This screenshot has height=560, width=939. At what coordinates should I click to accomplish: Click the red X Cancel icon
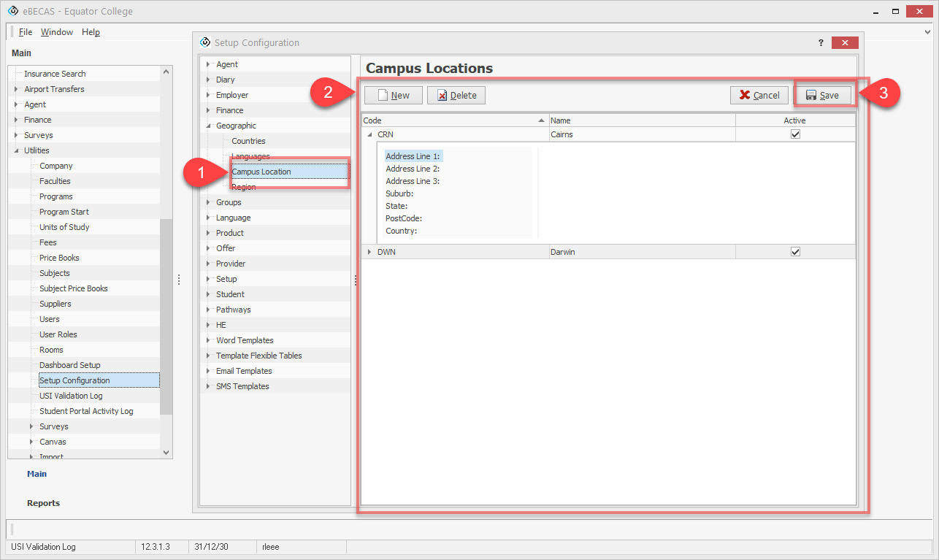tap(744, 95)
